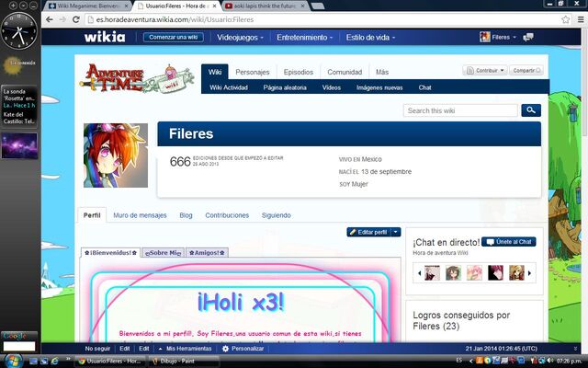Switch to Dibujo - Paint taskbar button
This screenshot has height=368, width=588.
[183, 361]
